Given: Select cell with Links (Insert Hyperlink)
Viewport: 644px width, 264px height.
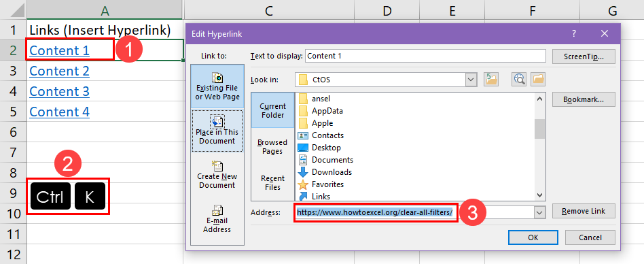Looking at the screenshot, I should [x=105, y=30].
